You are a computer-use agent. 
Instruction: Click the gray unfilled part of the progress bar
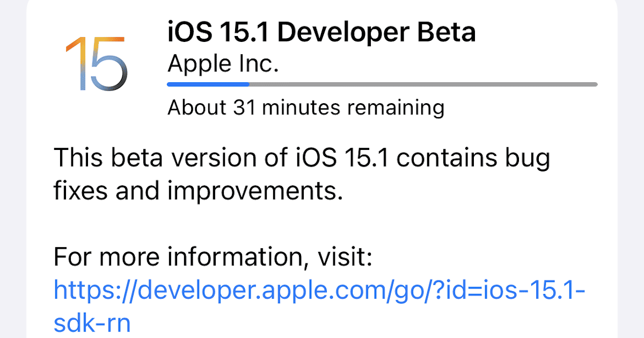click(423, 84)
